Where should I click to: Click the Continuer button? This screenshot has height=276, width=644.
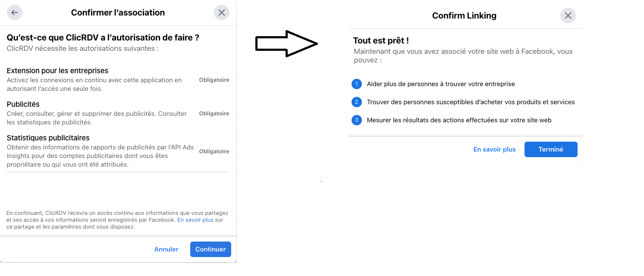click(210, 249)
